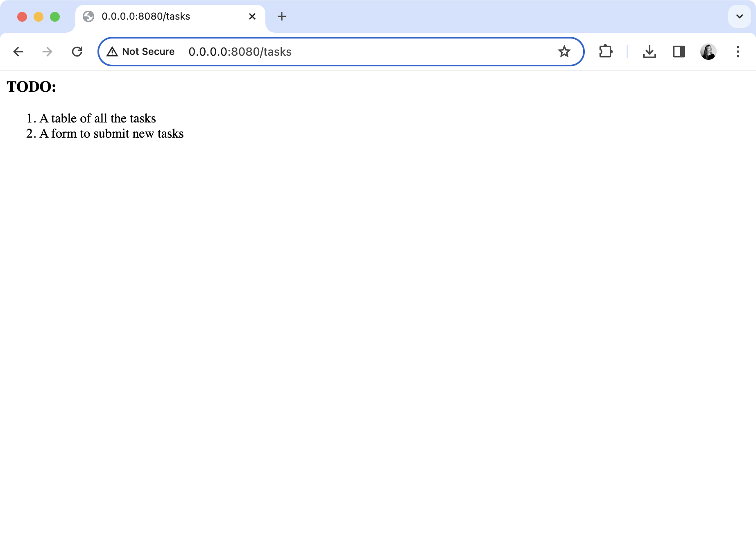Click the bookmark star icon
The width and height of the screenshot is (756, 544).
(565, 52)
